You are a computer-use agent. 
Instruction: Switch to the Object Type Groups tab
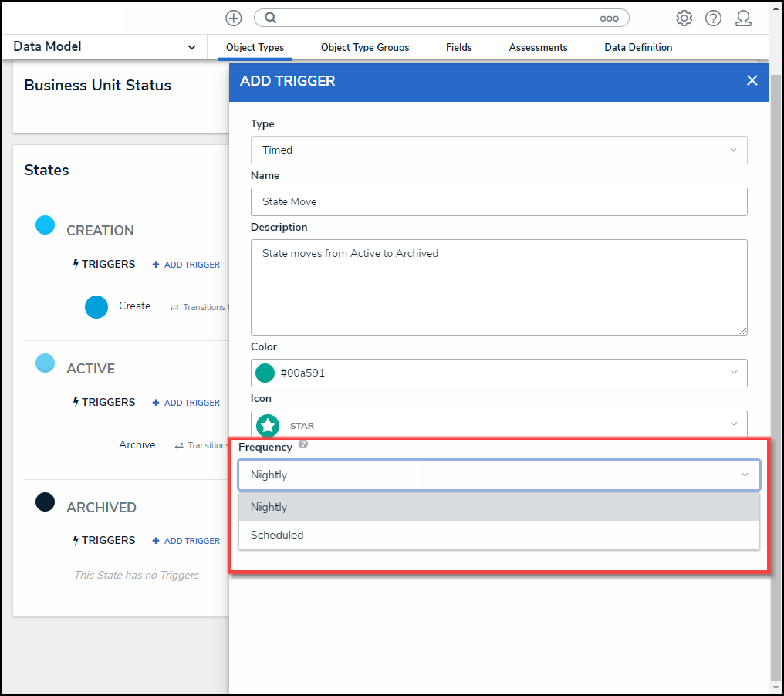(x=365, y=48)
